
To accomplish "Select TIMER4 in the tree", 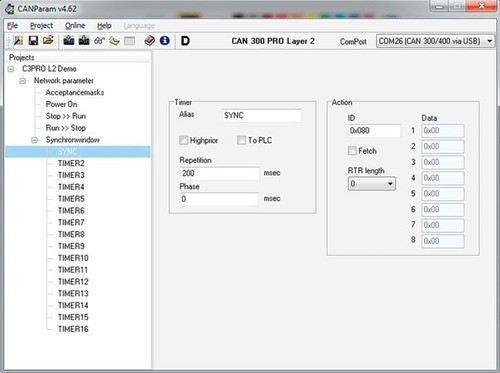I will [x=71, y=187].
